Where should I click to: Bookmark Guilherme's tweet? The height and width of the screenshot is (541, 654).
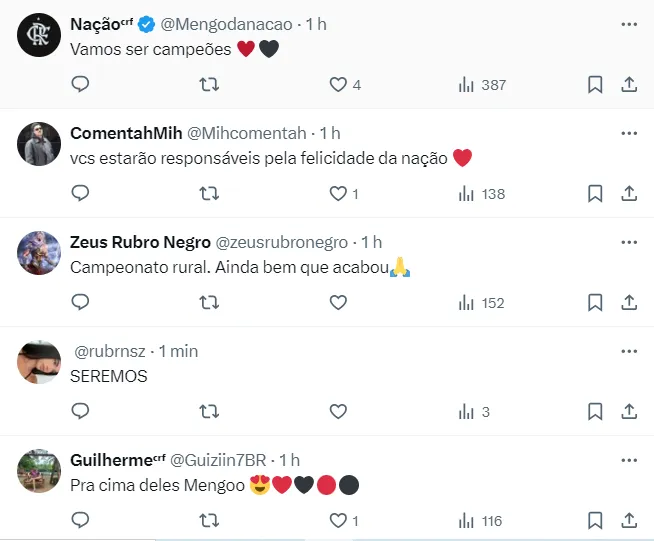pyautogui.click(x=595, y=520)
